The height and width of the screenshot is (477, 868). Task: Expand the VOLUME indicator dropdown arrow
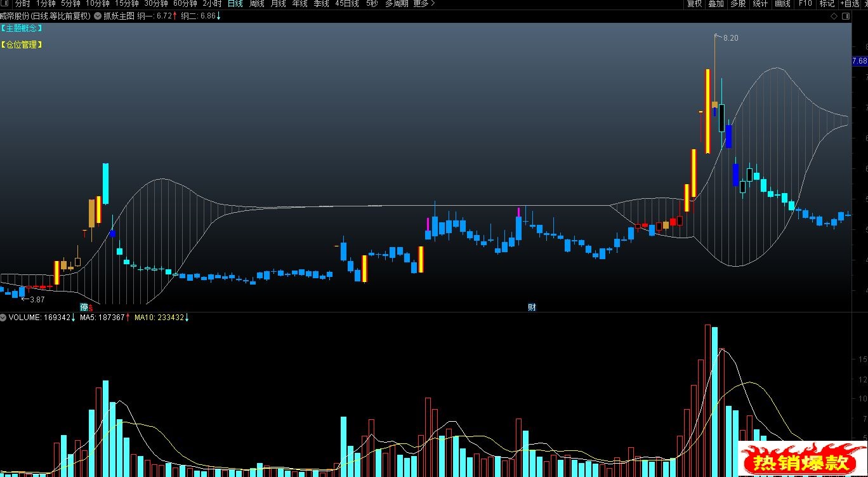[4, 317]
